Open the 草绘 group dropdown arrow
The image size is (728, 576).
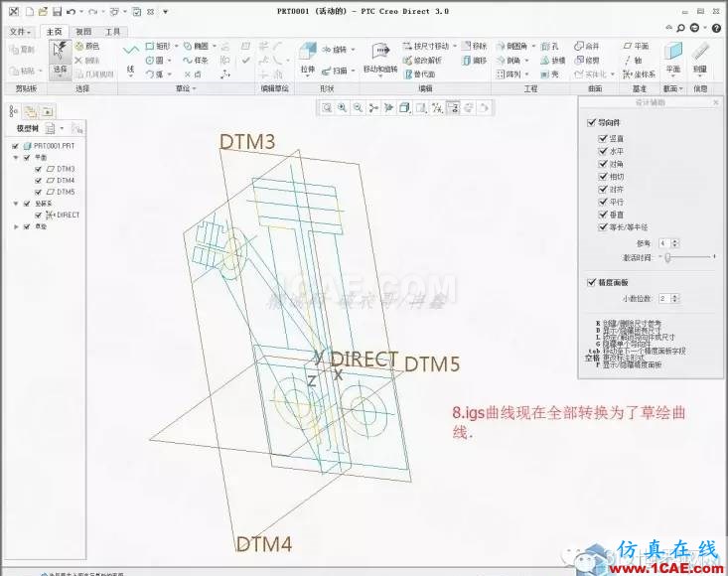(x=195, y=88)
